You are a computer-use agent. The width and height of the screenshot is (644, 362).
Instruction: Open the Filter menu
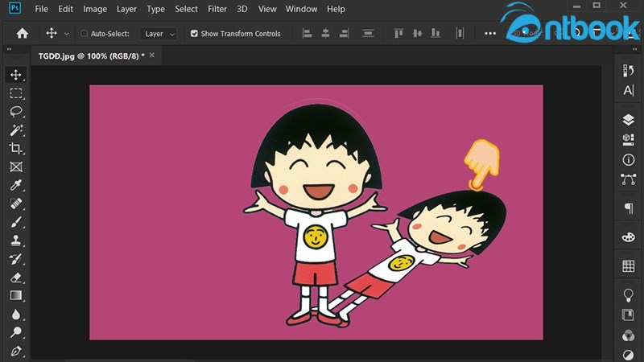click(217, 9)
